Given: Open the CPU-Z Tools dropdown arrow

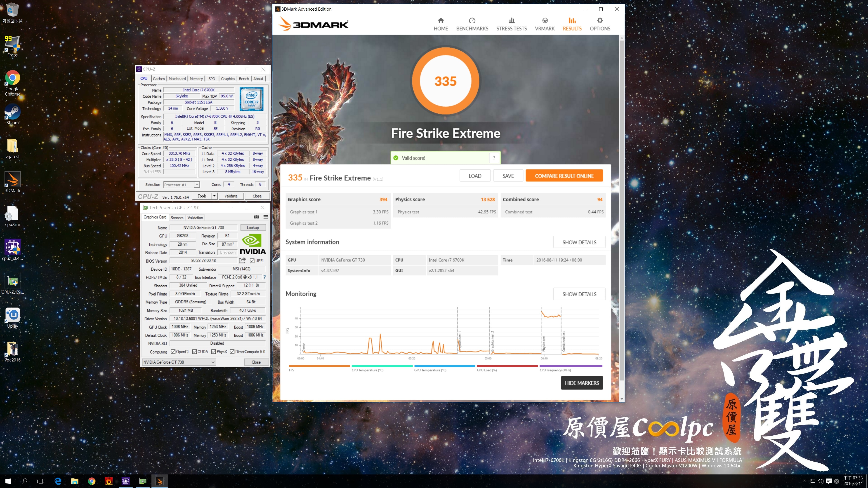Looking at the screenshot, I should [214, 196].
